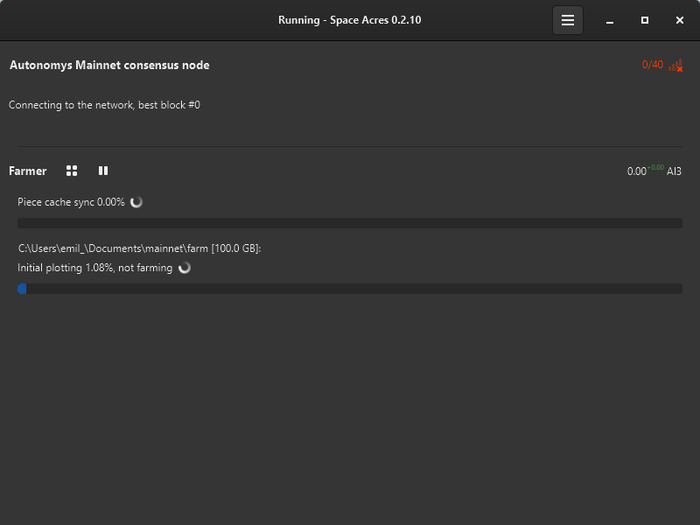Image resolution: width=700 pixels, height=525 pixels.
Task: Switch farmer display with the grid icon
Action: 72,171
